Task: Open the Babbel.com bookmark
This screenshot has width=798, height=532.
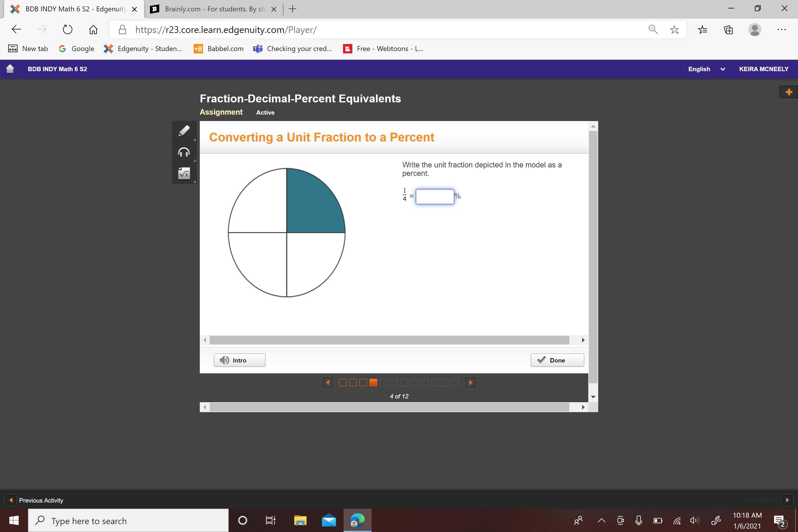Action: (x=219, y=48)
